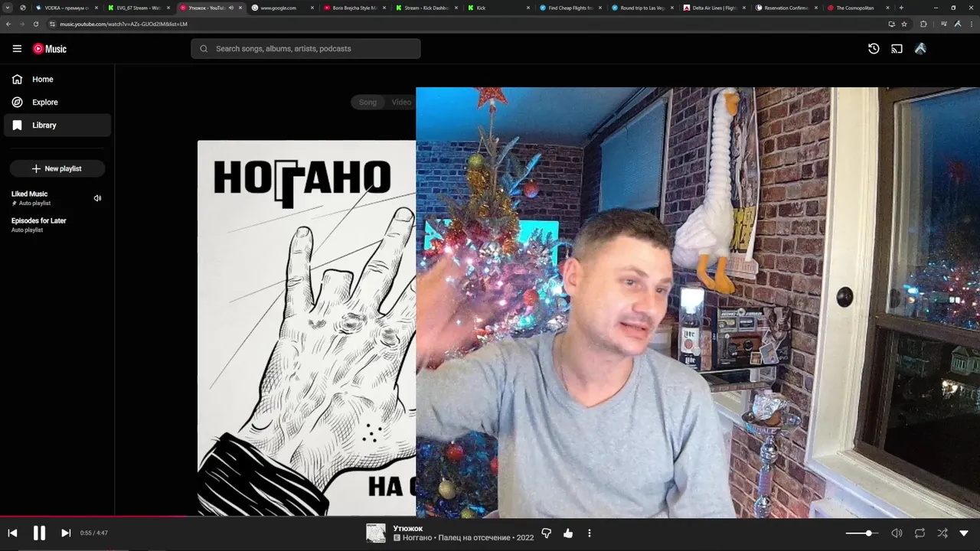This screenshot has width=980, height=551.
Task: Click the Ноггано album artwork
Action: pyautogui.click(x=306, y=328)
